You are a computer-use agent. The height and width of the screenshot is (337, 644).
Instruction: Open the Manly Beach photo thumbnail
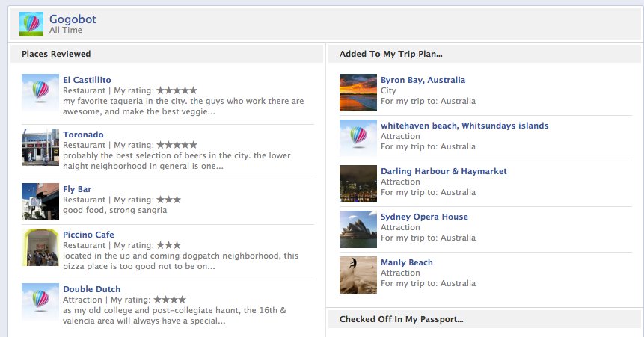point(358,275)
